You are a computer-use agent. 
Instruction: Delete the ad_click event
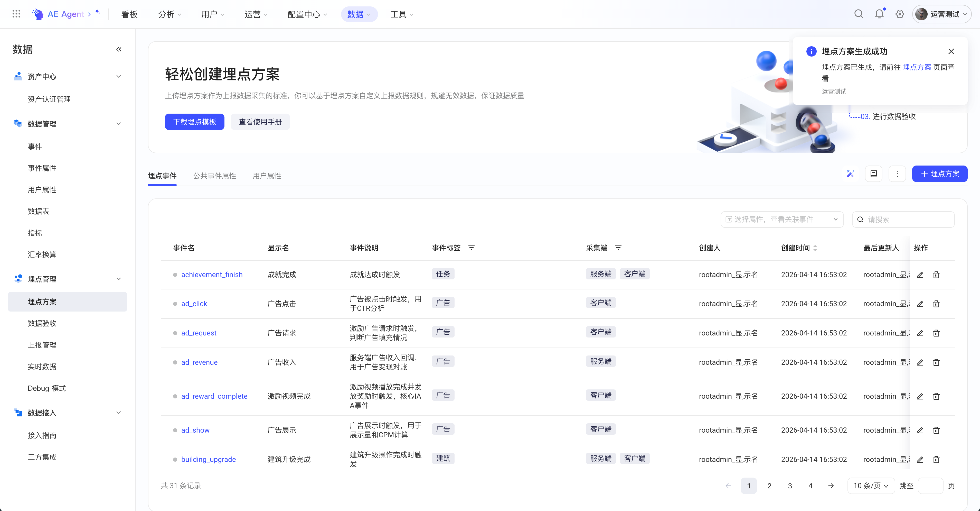click(x=936, y=304)
